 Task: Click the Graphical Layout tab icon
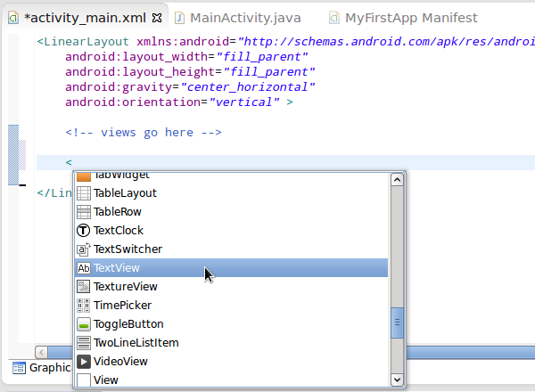pos(19,368)
